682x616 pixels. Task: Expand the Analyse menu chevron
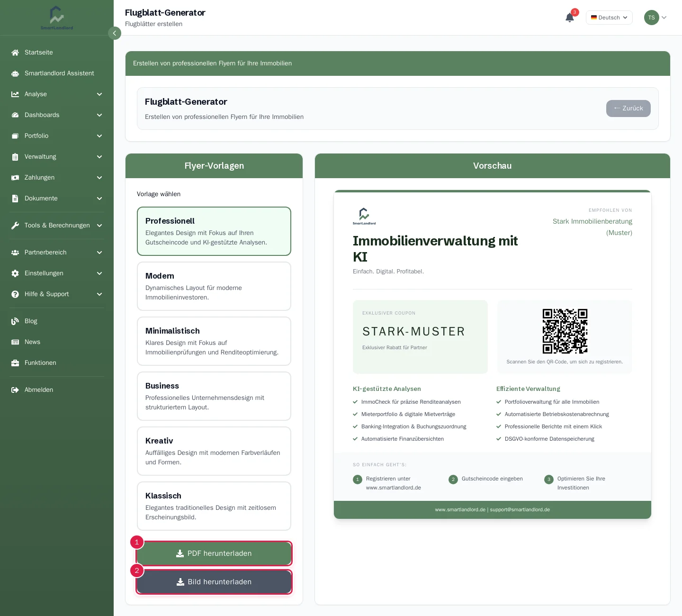99,94
